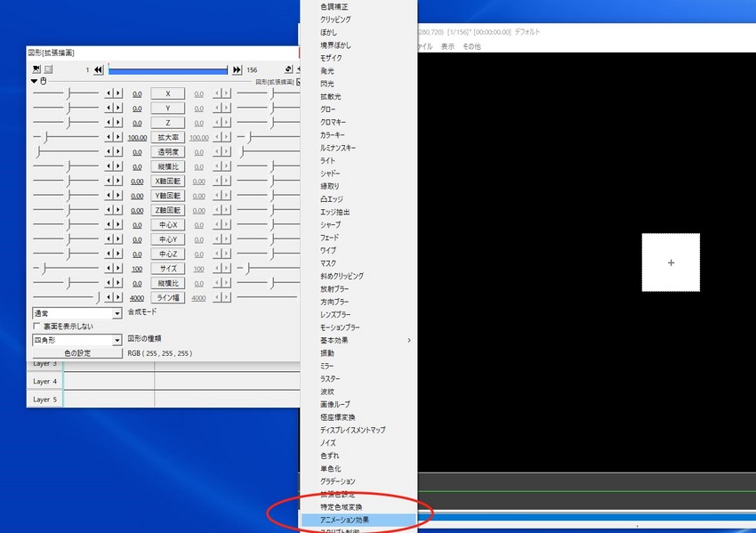
Task: Click the ライン幅 parameter button
Action: pyautogui.click(x=168, y=298)
